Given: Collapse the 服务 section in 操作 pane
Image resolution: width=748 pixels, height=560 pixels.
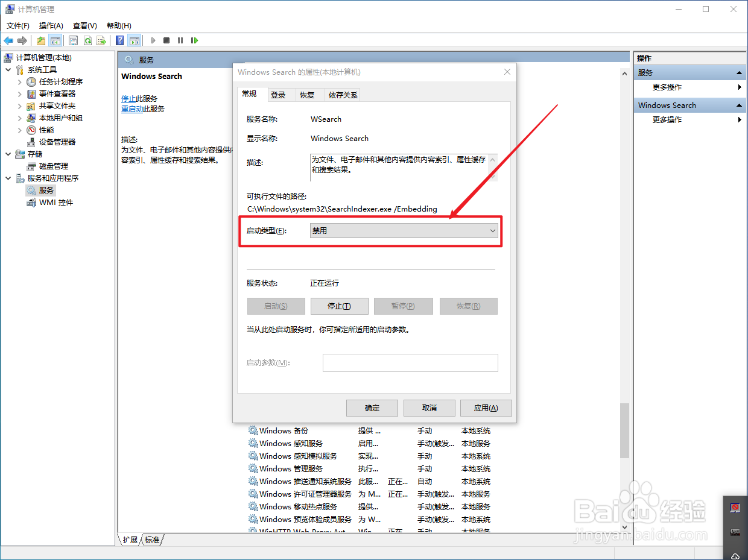Looking at the screenshot, I should (x=740, y=72).
